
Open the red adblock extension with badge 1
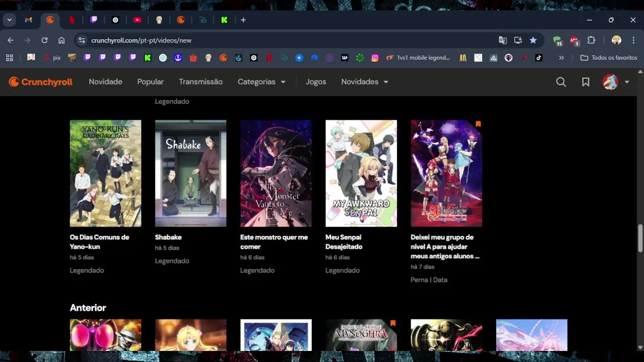[574, 40]
